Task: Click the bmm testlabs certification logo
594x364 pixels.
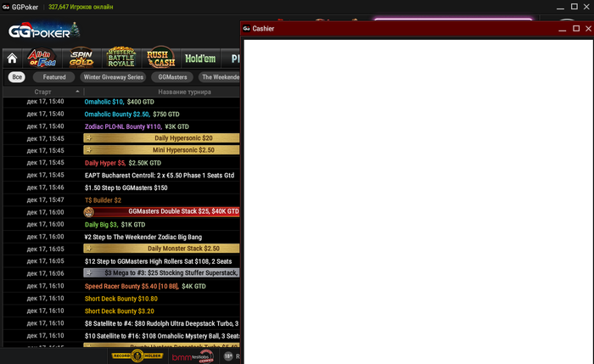Action: click(193, 357)
